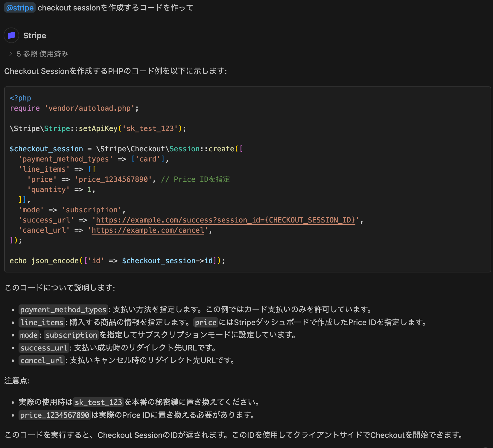
Task: Click the price inline code label
Action: pyautogui.click(x=205, y=322)
